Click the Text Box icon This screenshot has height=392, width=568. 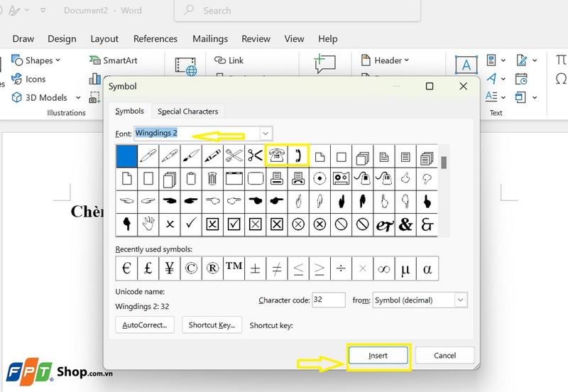466,65
